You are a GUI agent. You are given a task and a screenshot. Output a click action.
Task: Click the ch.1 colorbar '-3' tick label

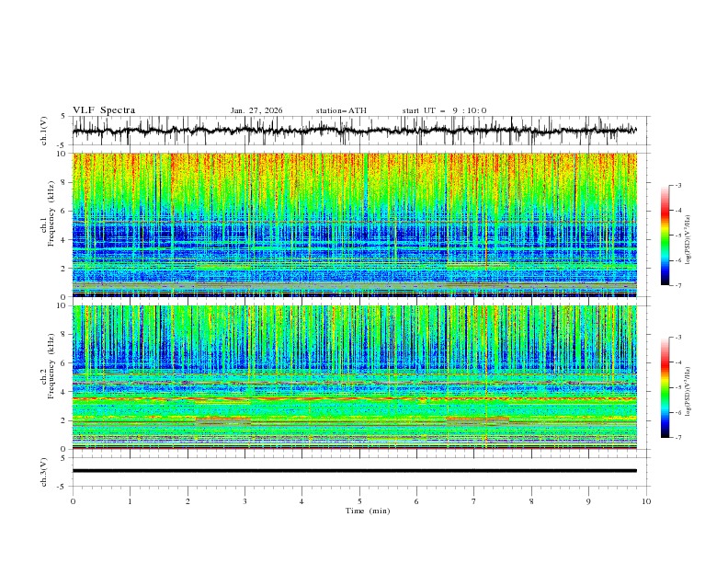click(x=678, y=185)
